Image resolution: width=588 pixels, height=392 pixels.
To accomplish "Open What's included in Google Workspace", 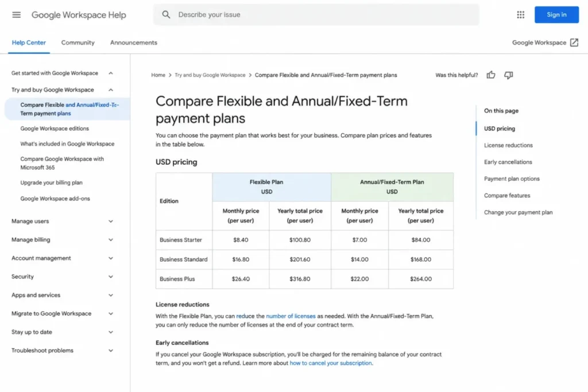I will (68, 144).
